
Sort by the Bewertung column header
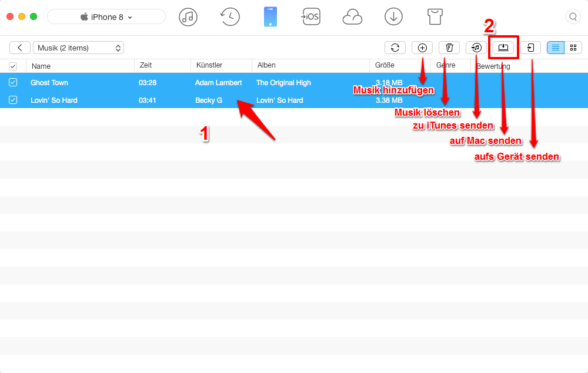coord(493,66)
